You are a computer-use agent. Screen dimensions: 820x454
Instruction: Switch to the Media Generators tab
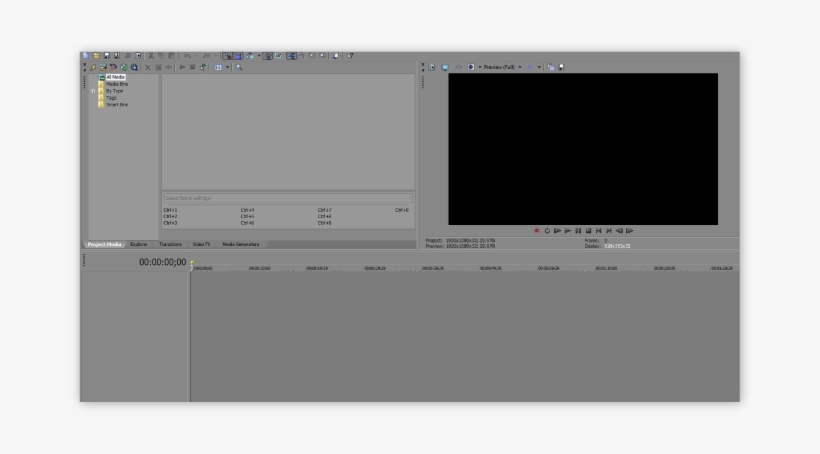tap(241, 244)
